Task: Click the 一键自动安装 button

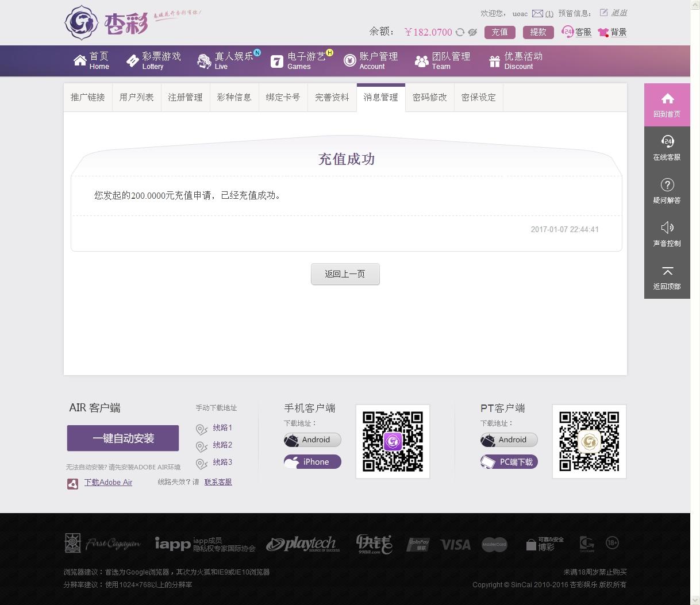Action: [123, 438]
